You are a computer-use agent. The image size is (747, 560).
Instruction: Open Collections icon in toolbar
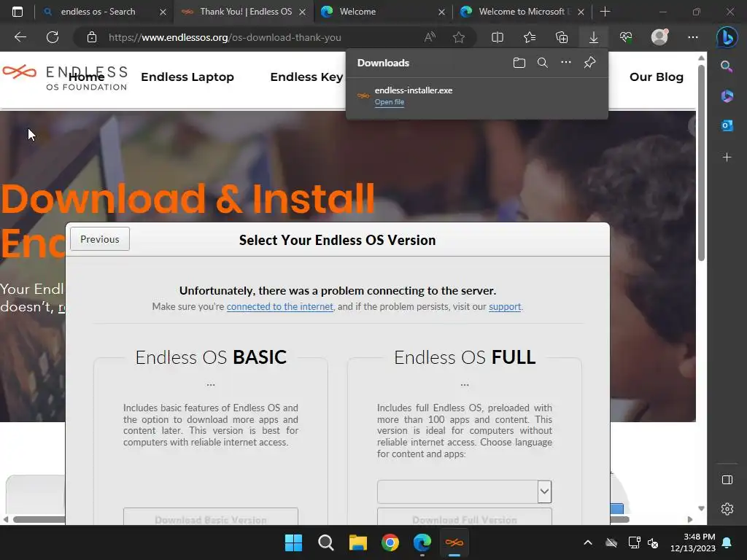(x=562, y=37)
